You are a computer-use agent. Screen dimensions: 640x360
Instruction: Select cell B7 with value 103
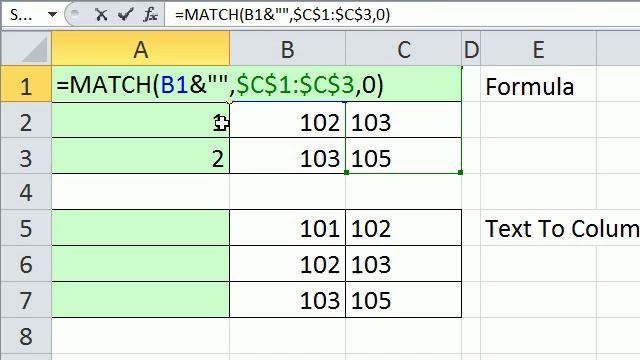pyautogui.click(x=287, y=299)
